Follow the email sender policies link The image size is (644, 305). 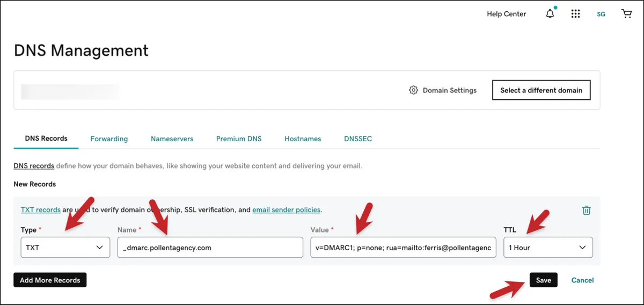(x=286, y=209)
